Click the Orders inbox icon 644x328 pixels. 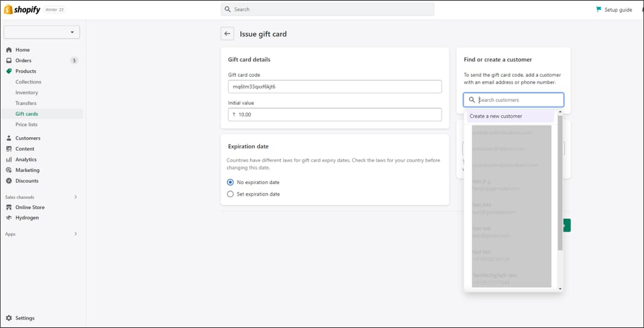pyautogui.click(x=9, y=61)
